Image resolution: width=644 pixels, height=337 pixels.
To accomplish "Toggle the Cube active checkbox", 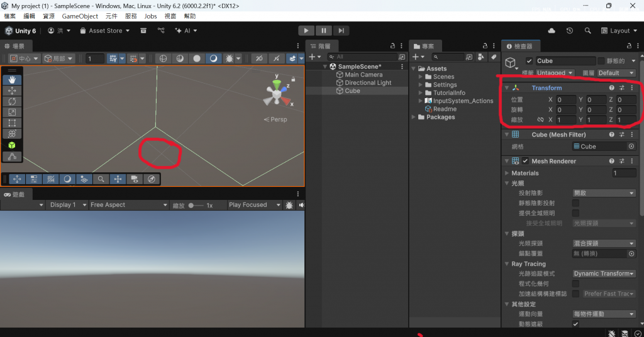I will pos(529,61).
